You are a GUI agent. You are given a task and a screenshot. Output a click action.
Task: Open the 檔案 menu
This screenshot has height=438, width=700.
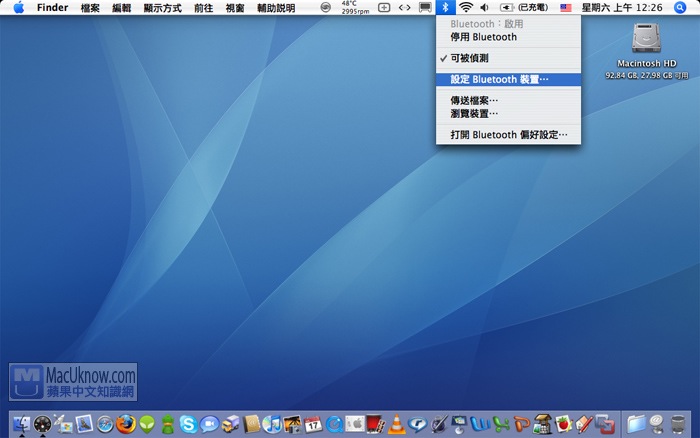click(x=90, y=8)
